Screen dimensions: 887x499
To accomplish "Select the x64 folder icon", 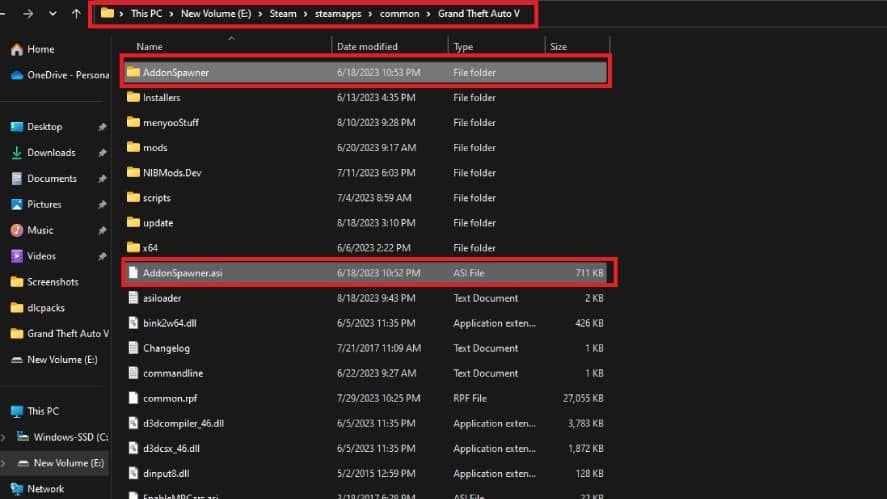I will coord(133,247).
